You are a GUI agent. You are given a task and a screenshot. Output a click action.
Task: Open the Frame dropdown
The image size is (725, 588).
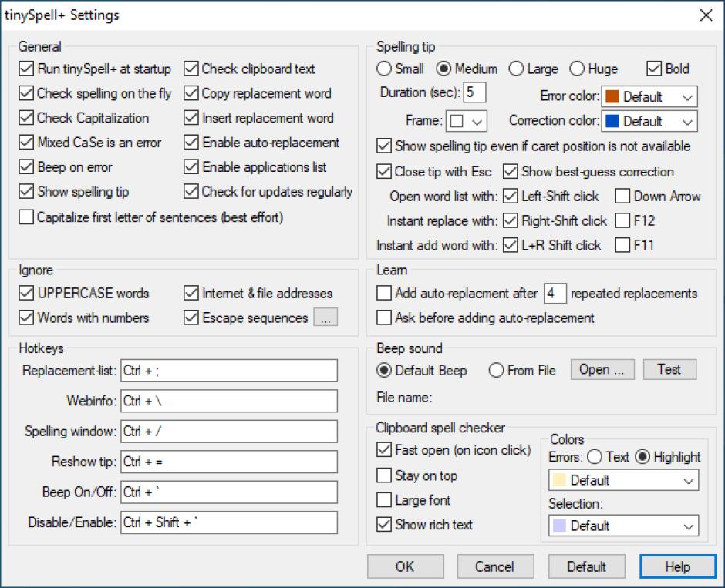(467, 121)
